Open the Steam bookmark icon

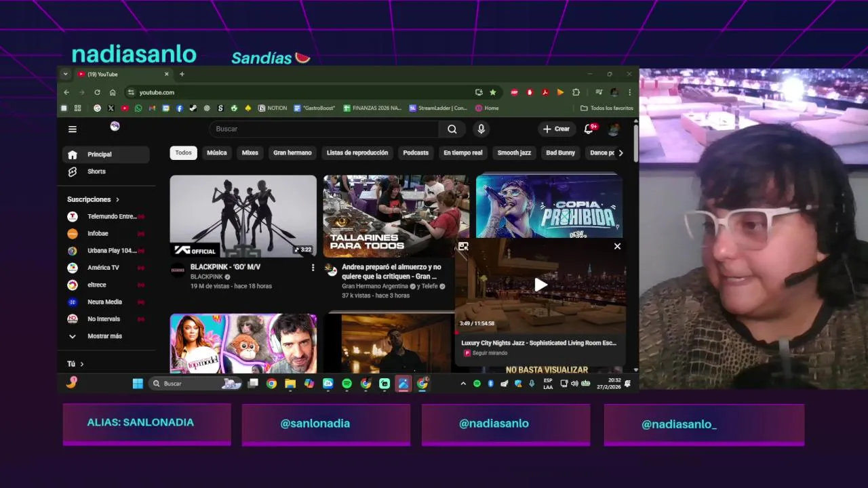tap(193, 108)
